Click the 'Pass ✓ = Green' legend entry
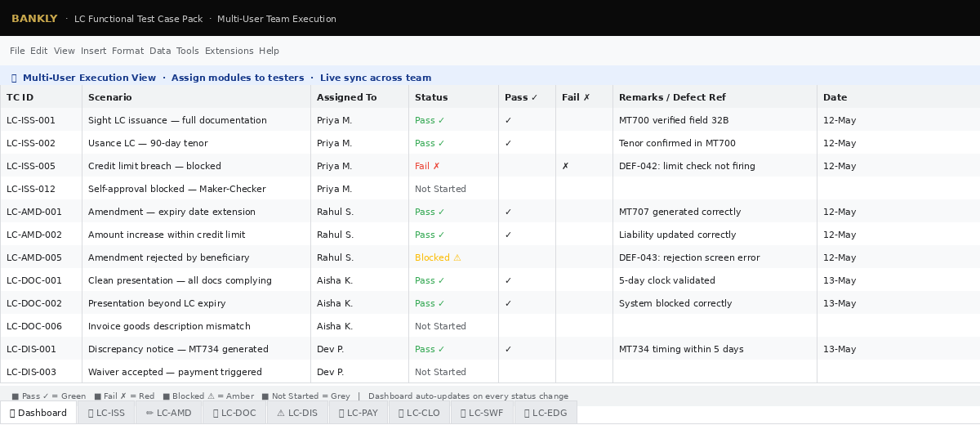Image resolution: width=980 pixels, height=425 pixels. click(x=49, y=396)
